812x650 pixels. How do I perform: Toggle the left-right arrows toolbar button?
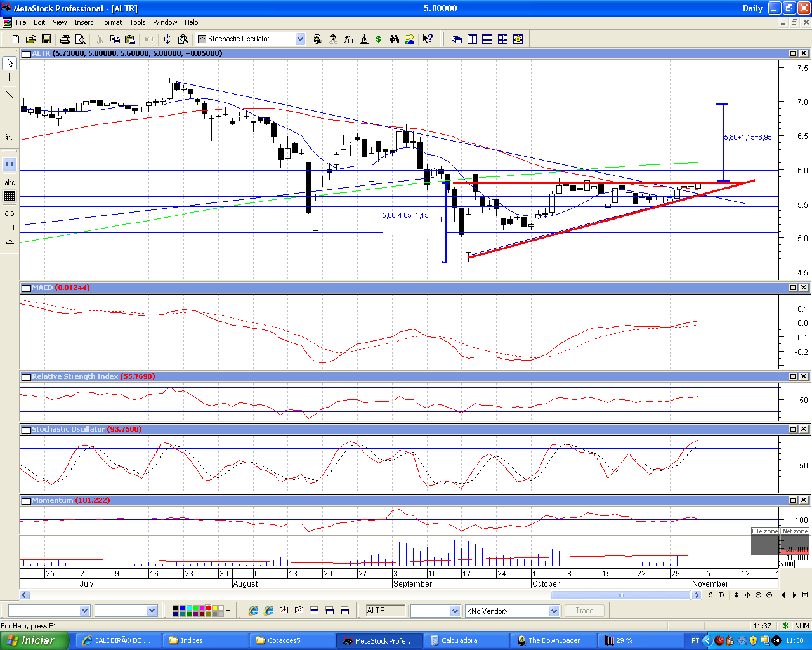pyautogui.click(x=10, y=164)
